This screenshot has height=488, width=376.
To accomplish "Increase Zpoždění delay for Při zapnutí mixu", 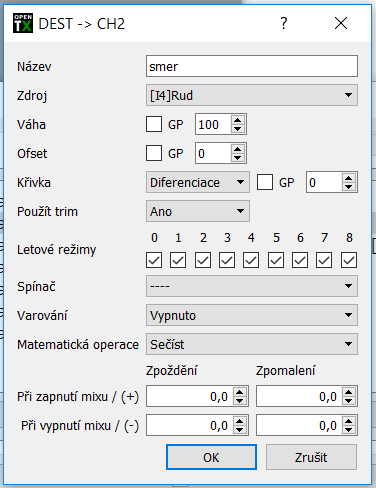I will pyautogui.click(x=240, y=392).
